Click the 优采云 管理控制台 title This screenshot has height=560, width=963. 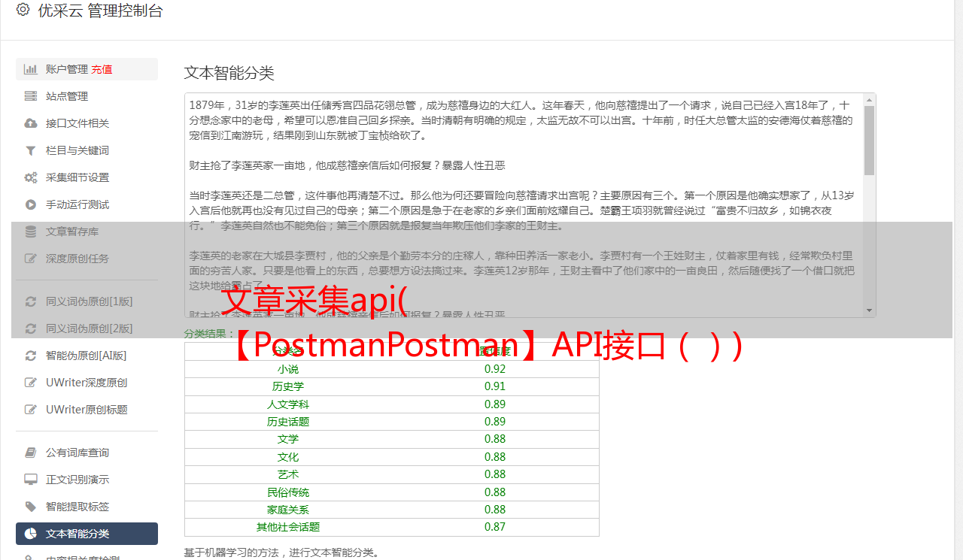[x=100, y=11]
